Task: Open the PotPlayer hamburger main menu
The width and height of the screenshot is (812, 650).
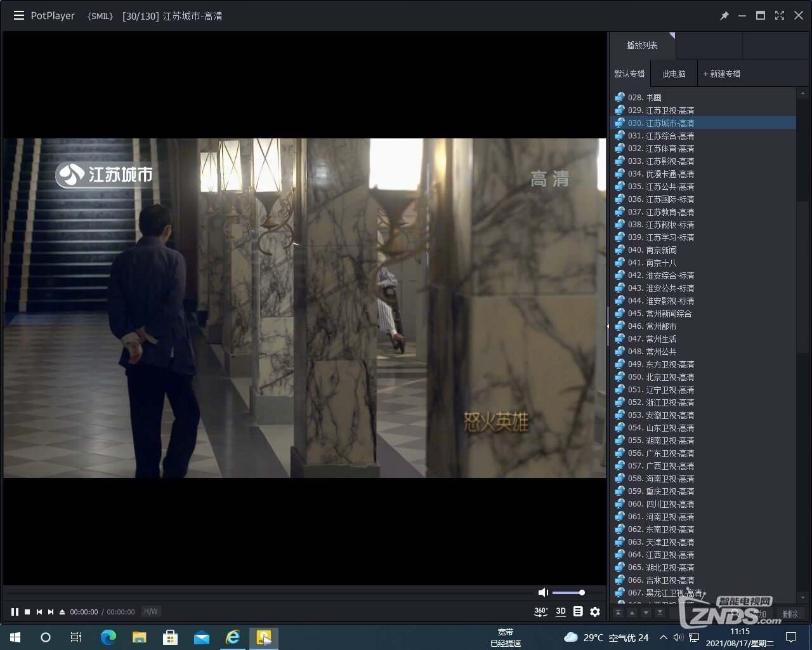Action: (x=19, y=16)
